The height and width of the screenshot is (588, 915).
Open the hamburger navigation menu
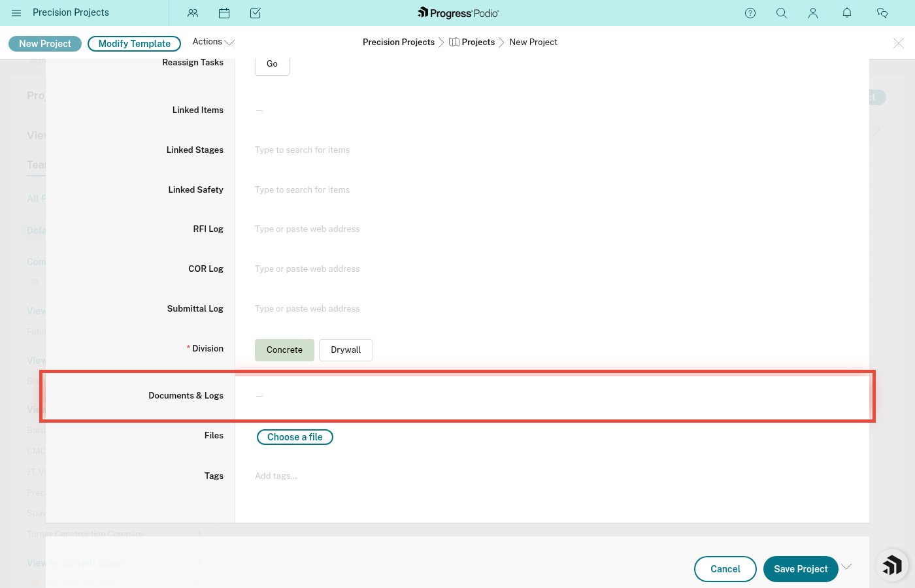click(x=16, y=13)
